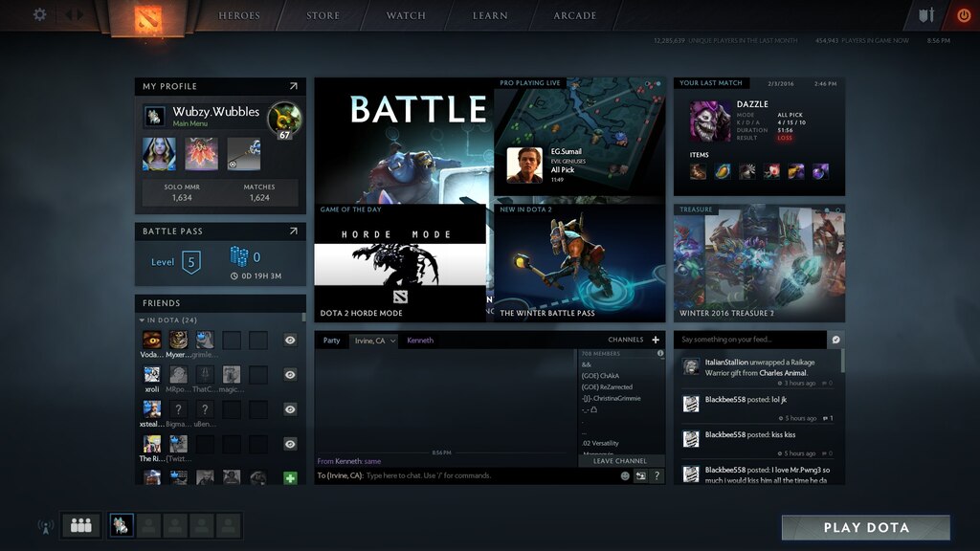Open the Irvine, CA channel dropdown
The image size is (980, 551).
coord(375,341)
